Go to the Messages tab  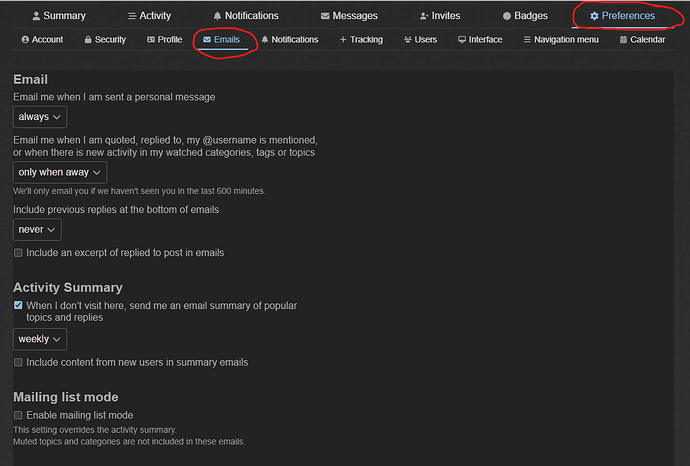pyautogui.click(x=349, y=16)
